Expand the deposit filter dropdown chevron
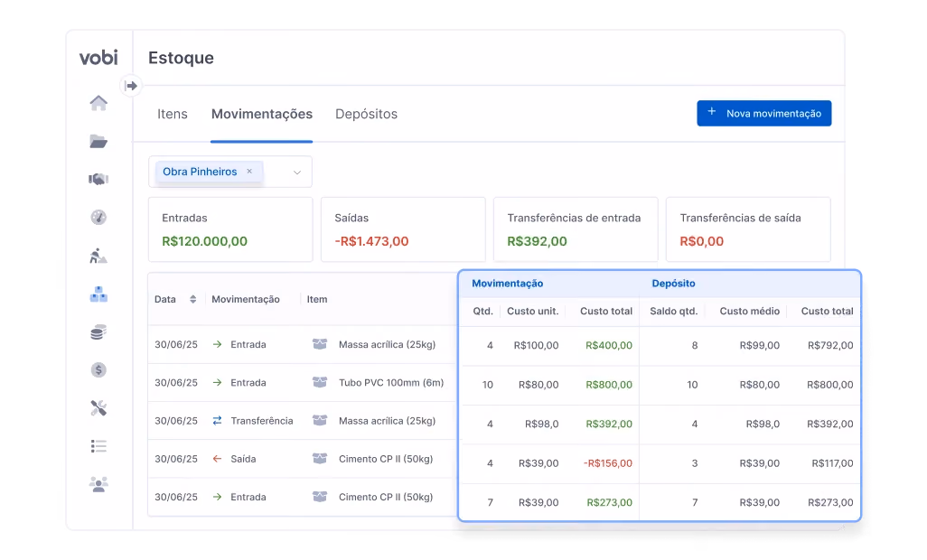 297,173
